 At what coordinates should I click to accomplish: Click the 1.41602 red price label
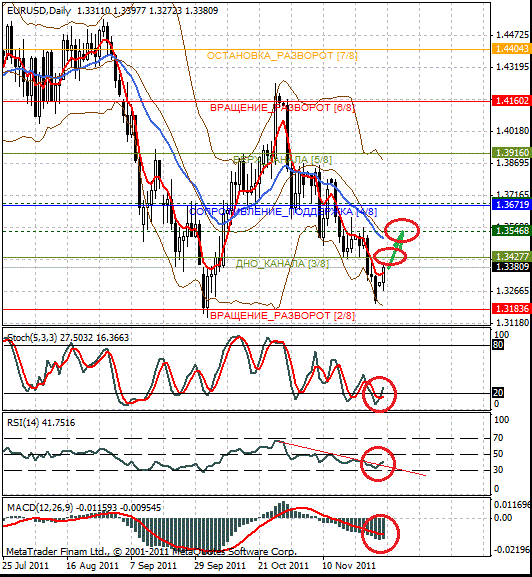[511, 100]
